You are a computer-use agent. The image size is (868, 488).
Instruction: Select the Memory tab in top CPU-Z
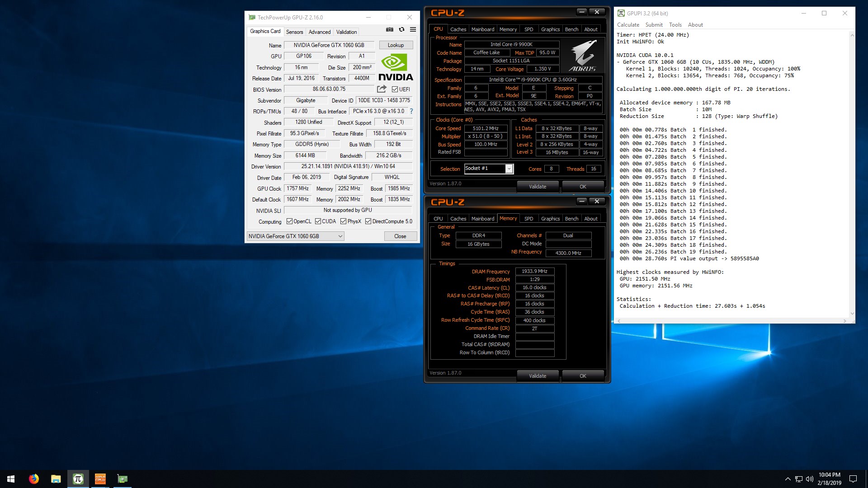coord(508,29)
